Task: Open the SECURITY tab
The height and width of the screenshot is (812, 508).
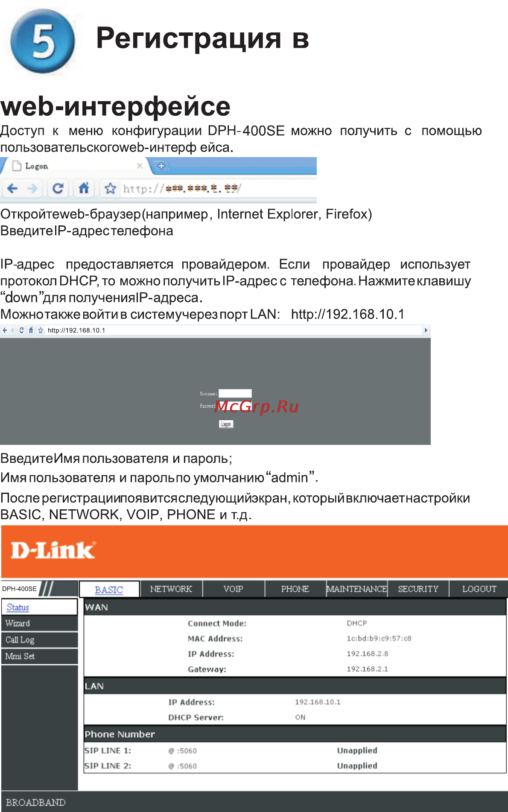Action: [418, 589]
